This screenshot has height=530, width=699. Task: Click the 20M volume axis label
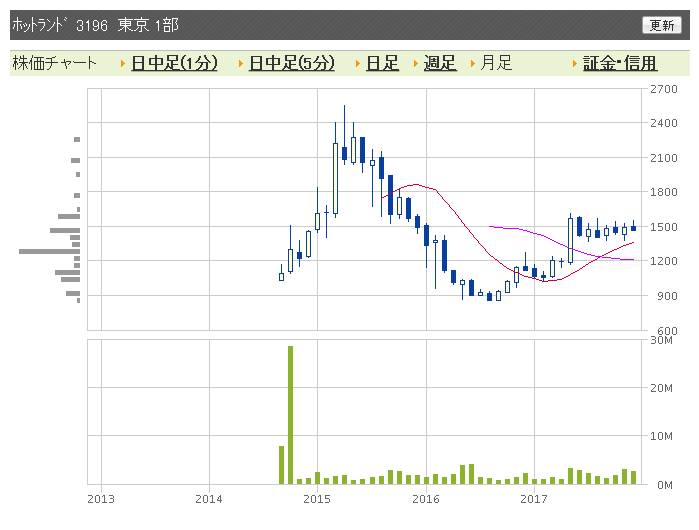point(661,388)
